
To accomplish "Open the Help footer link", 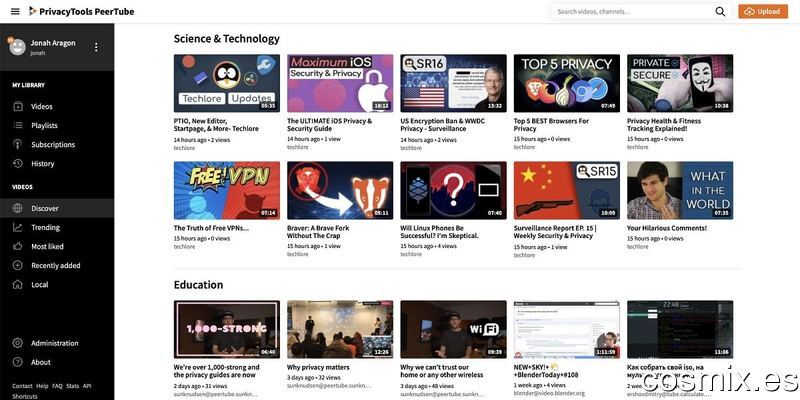I will tap(42, 386).
